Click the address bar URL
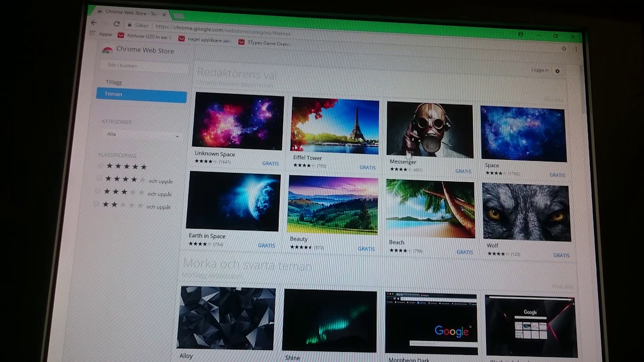The image size is (644, 362). (223, 30)
